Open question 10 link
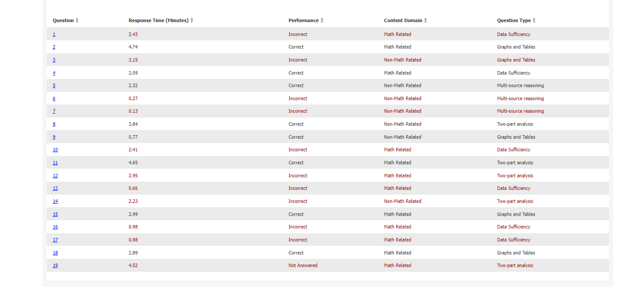Screen dimensions: 644x287 (x=55, y=150)
